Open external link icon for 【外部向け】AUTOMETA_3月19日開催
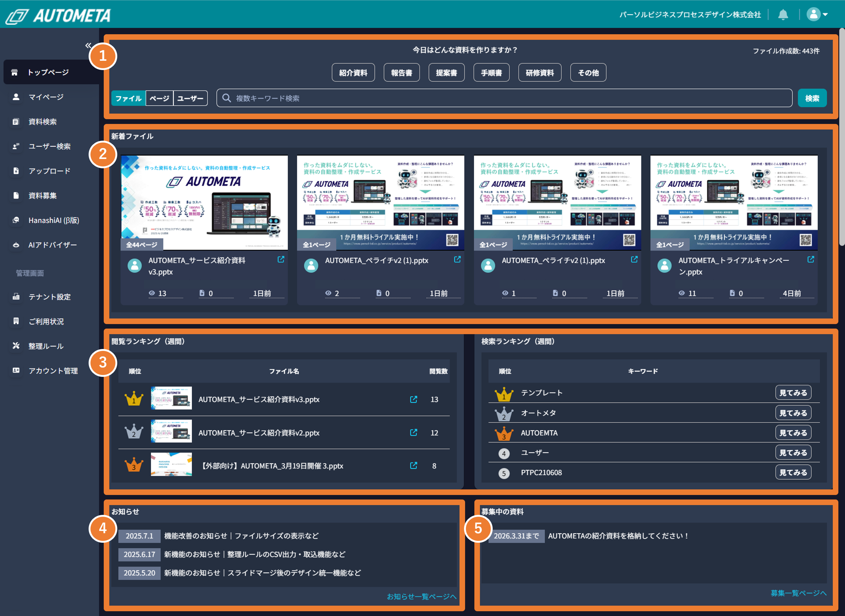 click(x=413, y=465)
